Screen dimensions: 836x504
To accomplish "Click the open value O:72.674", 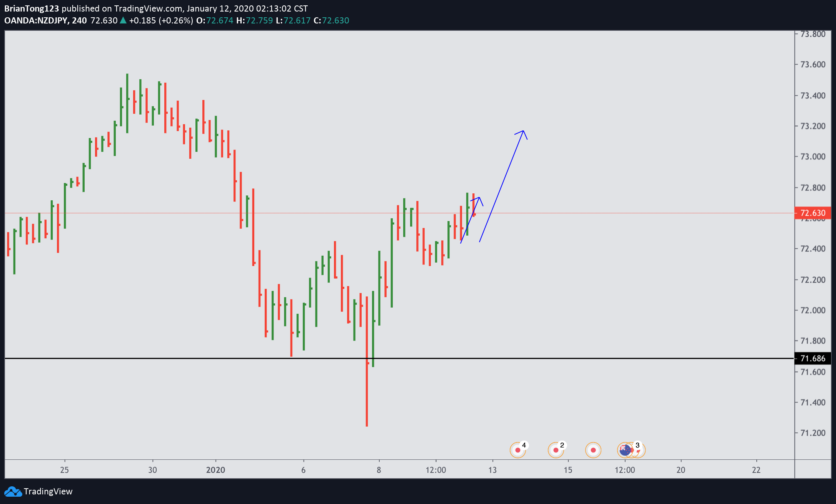I will 215,20.
